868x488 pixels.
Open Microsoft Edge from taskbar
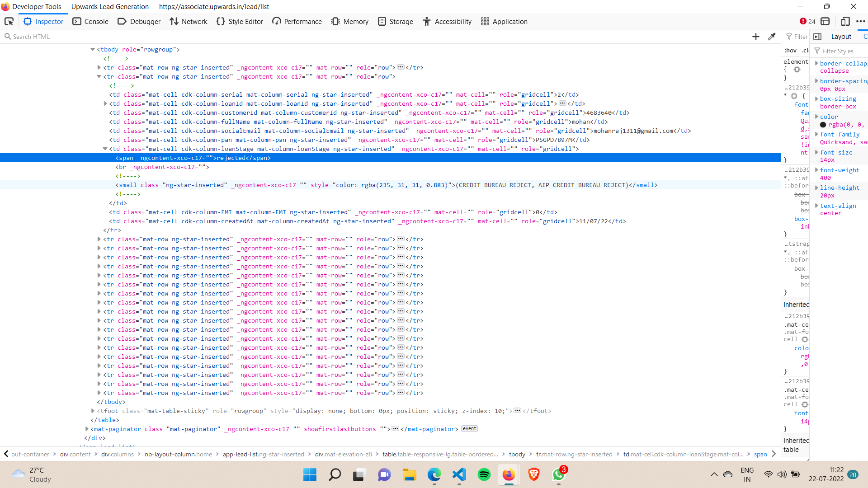434,474
